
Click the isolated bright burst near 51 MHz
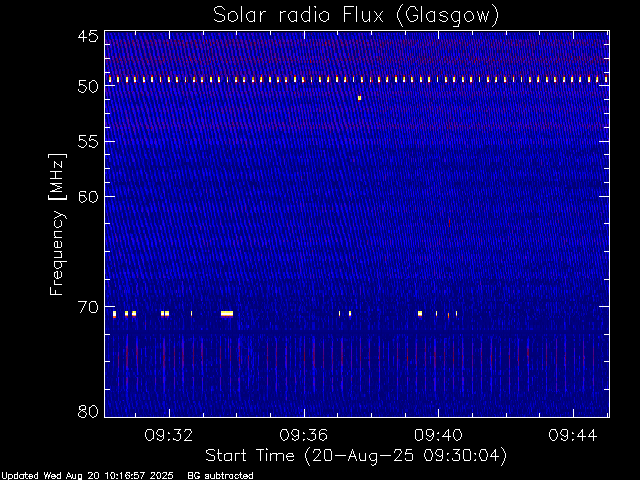(359, 98)
